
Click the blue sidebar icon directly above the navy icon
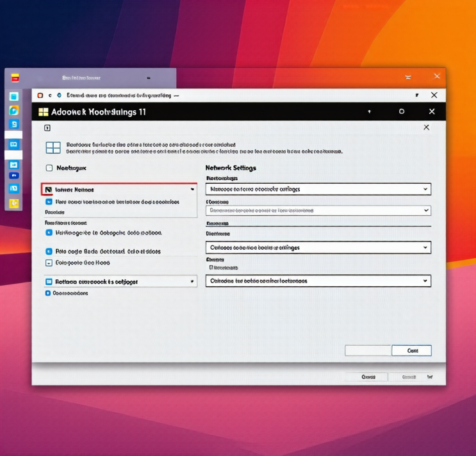coord(13,165)
